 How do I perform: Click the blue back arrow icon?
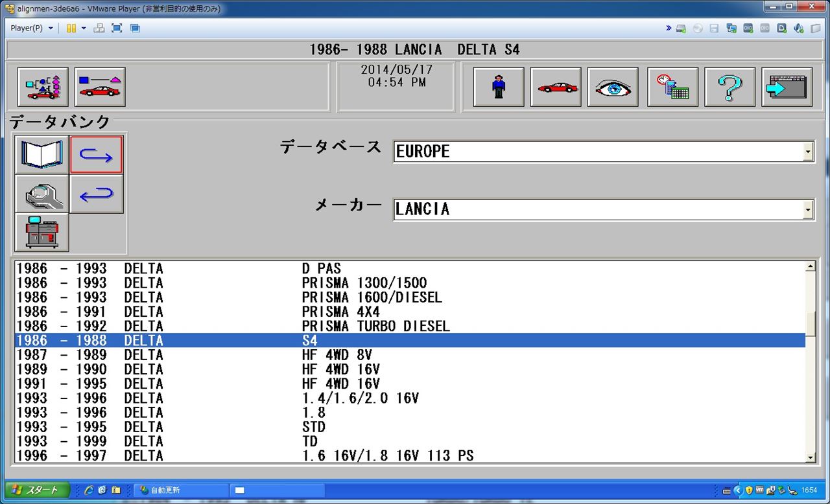pos(96,194)
